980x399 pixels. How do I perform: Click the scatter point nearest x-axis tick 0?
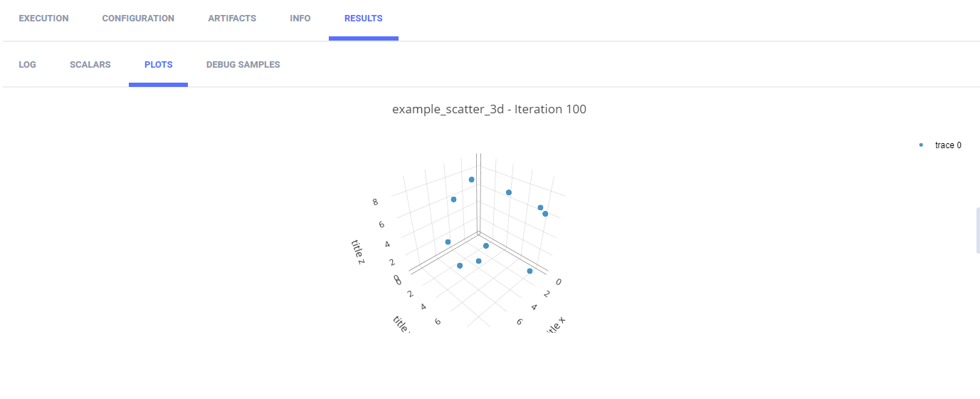point(529,271)
